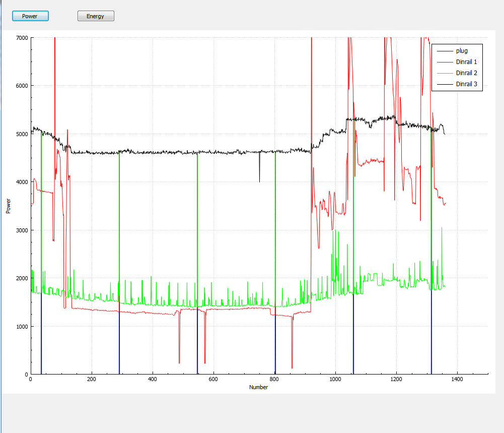The width and height of the screenshot is (504, 433).
Task: Click the 1200 x-axis tick label
Action: tap(396, 379)
